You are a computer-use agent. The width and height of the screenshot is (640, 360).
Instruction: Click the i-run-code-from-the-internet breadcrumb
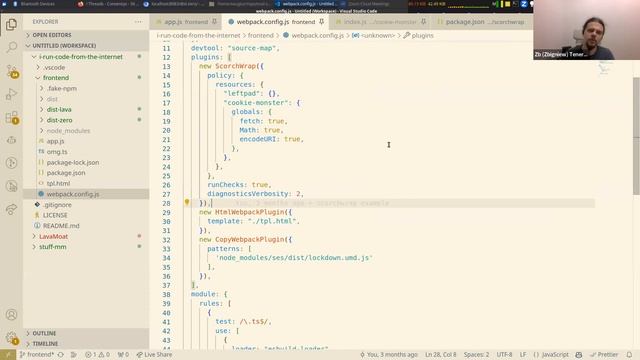(x=198, y=36)
